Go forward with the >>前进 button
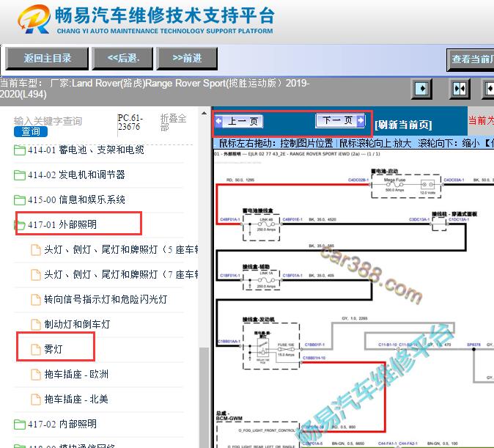This screenshot has width=494, height=448. coord(187,59)
